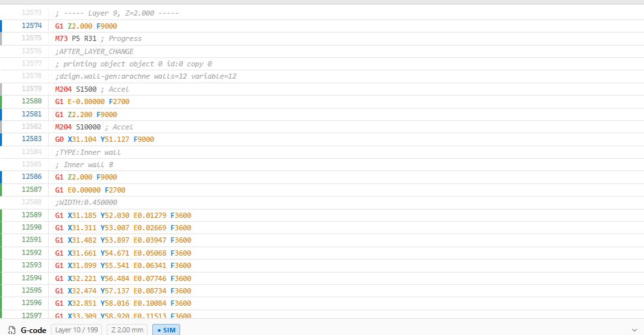Click the dzign.wall-gen:arachne comment line
The image size is (644, 335).
146,76
